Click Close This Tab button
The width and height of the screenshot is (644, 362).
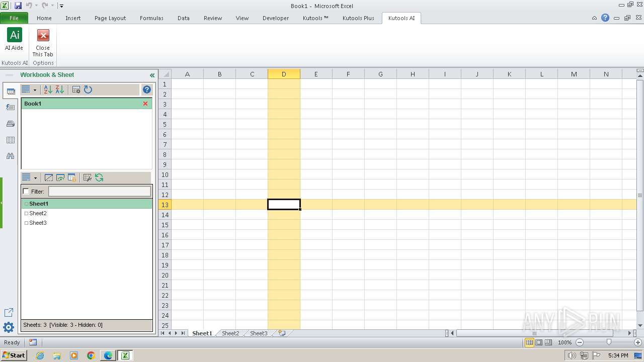tap(43, 42)
